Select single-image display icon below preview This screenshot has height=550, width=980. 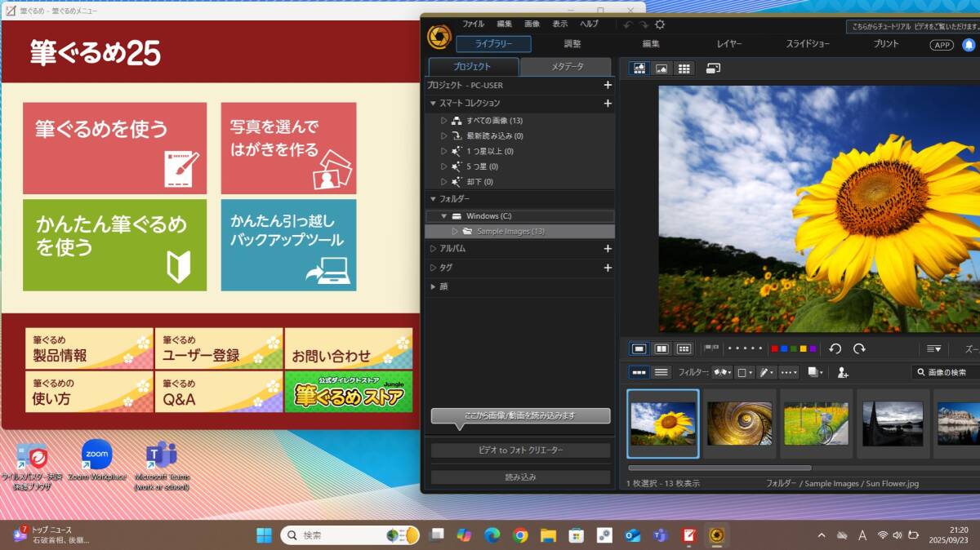point(639,348)
